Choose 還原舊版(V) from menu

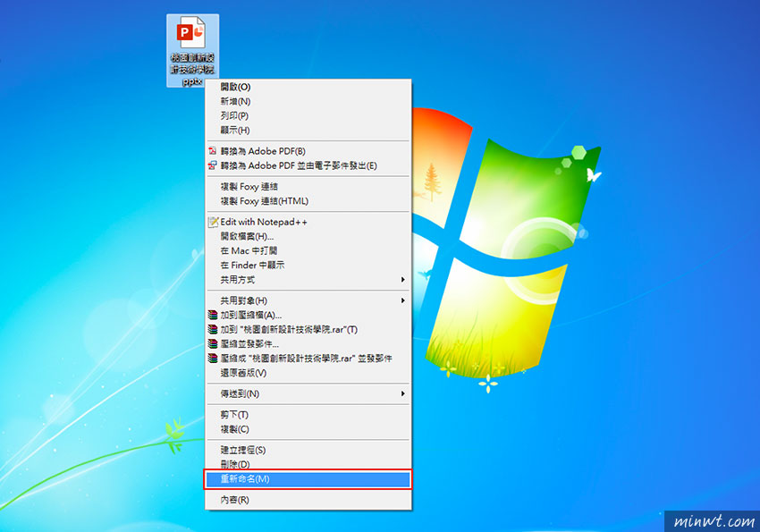pos(308,373)
